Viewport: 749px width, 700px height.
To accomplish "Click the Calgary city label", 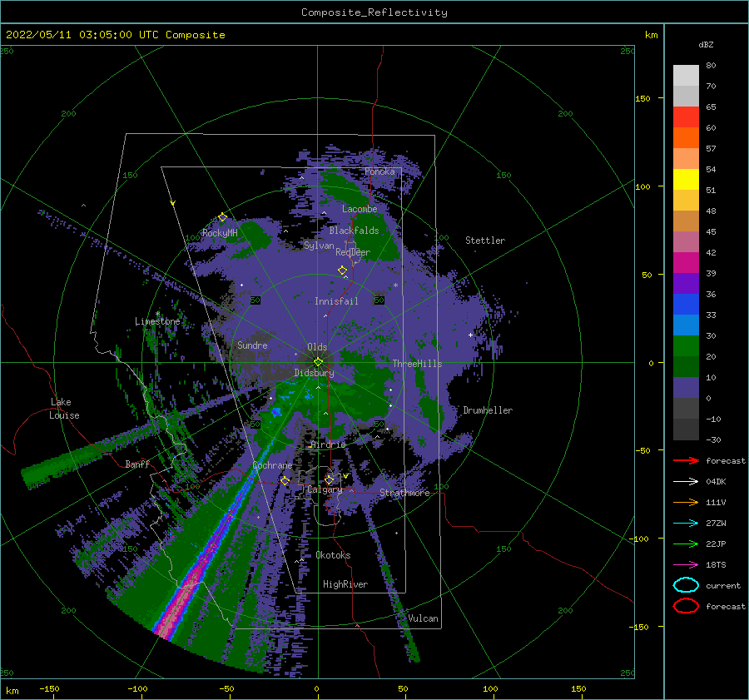I will pos(325,489).
